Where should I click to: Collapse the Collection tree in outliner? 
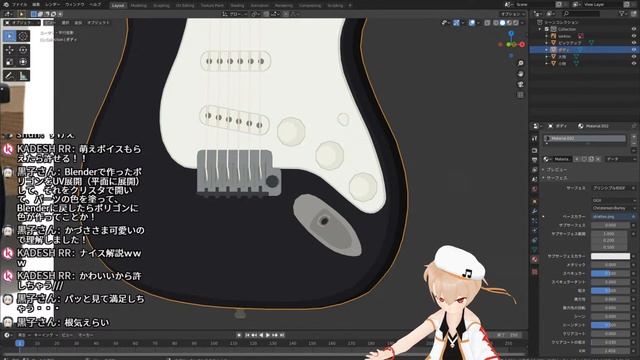(x=540, y=29)
